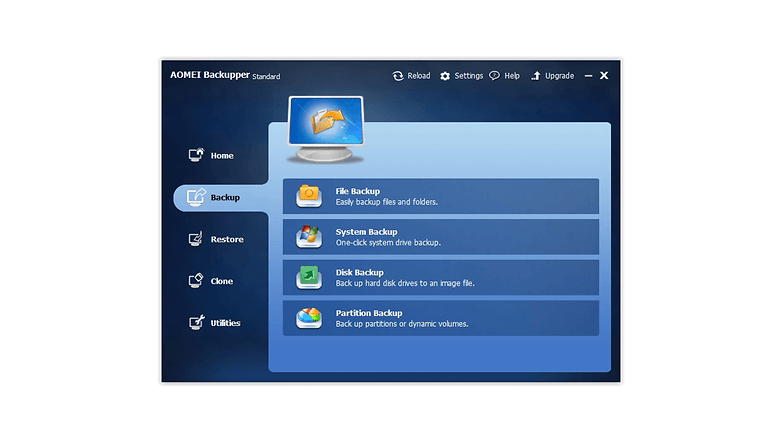Click the AOMEI Backupper title text

coord(210,75)
